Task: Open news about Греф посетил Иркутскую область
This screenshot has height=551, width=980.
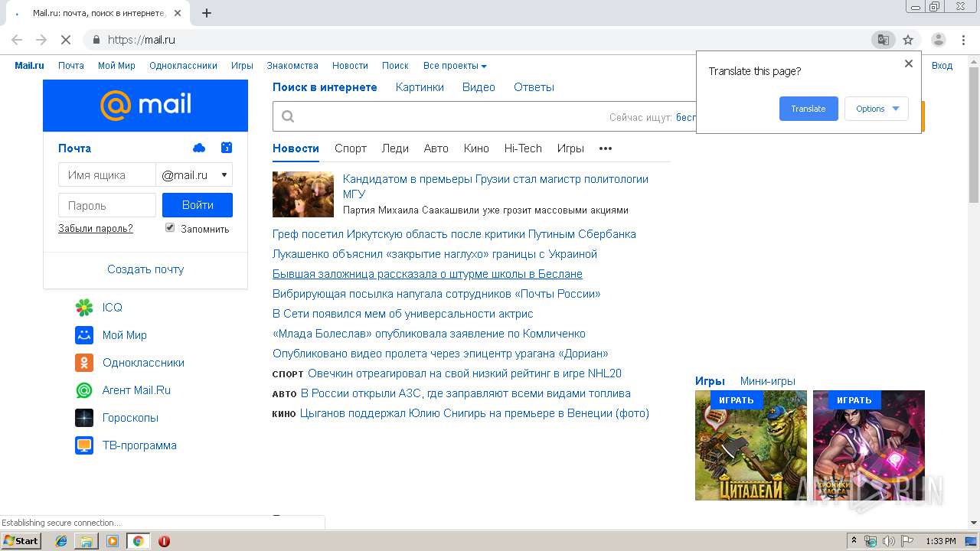Action: point(454,234)
